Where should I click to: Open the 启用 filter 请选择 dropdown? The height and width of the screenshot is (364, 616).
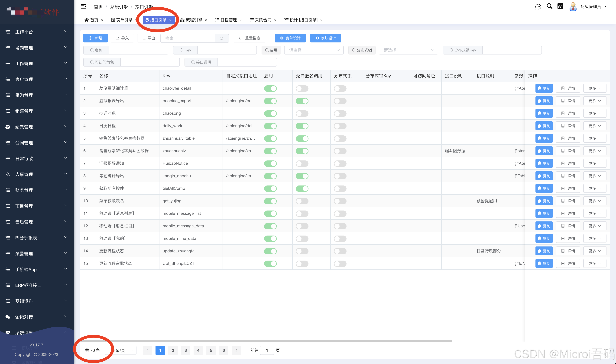tap(314, 50)
